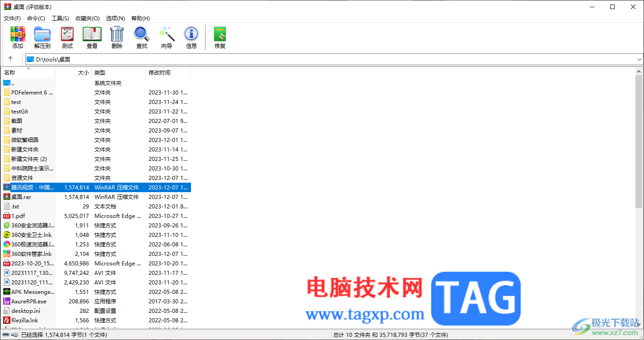This screenshot has width=644, height=340.
Task: Click the scrollbar up arrow of file list
Action: (x=639, y=71)
